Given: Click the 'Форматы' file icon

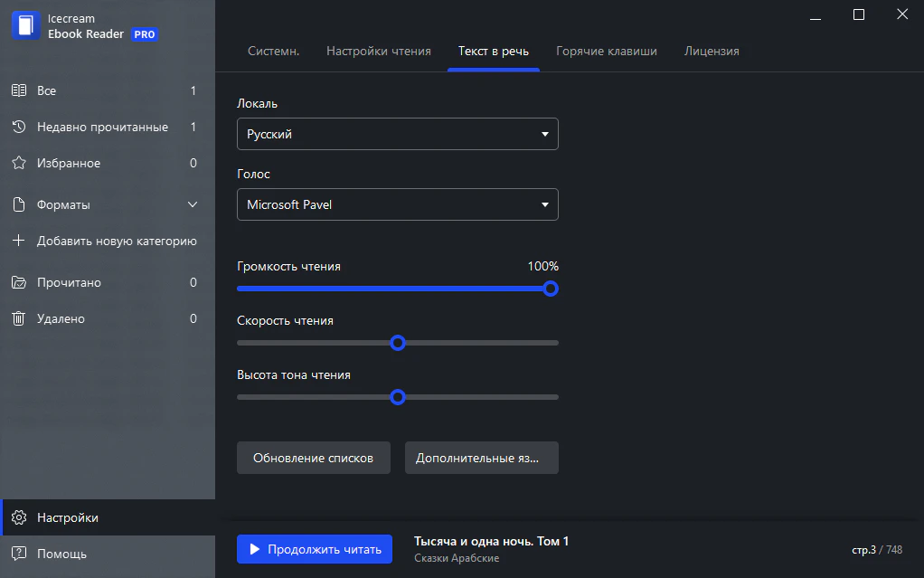Looking at the screenshot, I should point(18,205).
